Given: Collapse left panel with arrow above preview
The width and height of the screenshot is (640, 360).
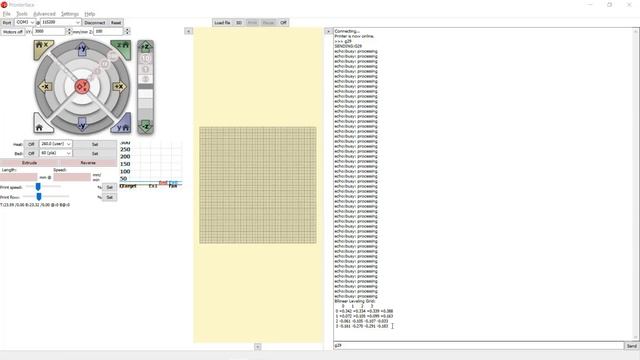Looking at the screenshot, I should tap(188, 31).
